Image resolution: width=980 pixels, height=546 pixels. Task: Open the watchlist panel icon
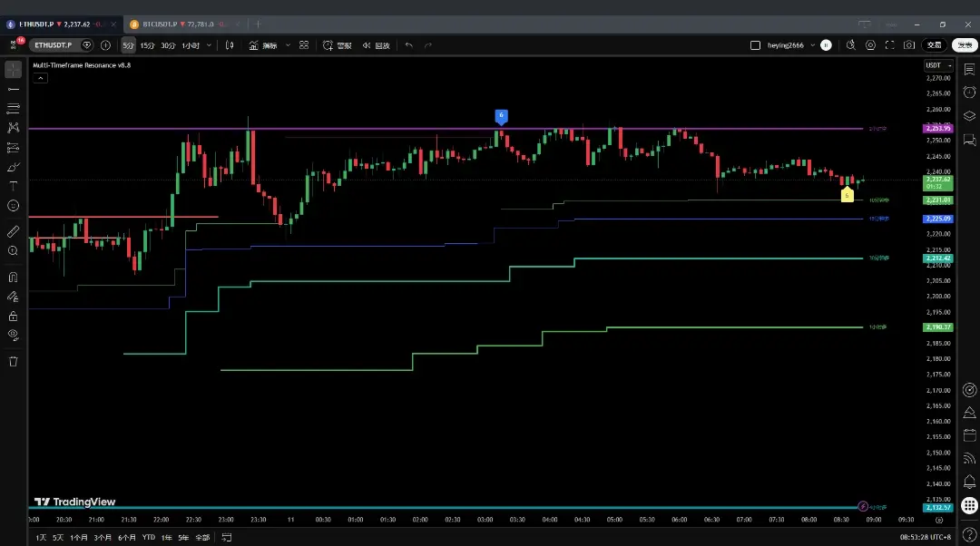pyautogui.click(x=969, y=69)
